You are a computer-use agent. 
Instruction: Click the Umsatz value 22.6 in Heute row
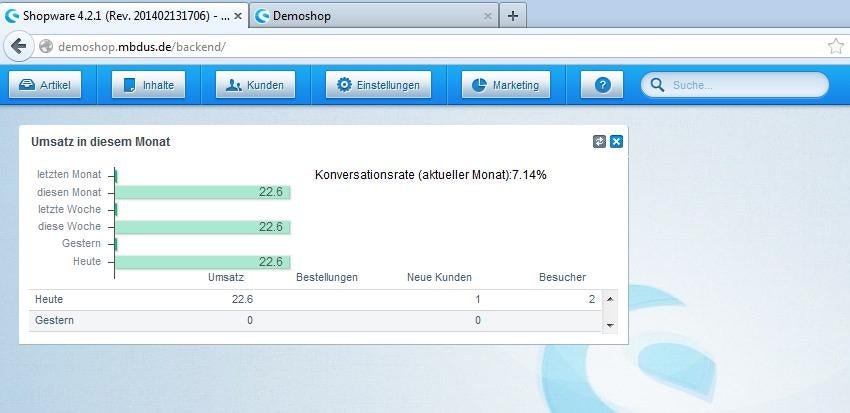[242, 299]
